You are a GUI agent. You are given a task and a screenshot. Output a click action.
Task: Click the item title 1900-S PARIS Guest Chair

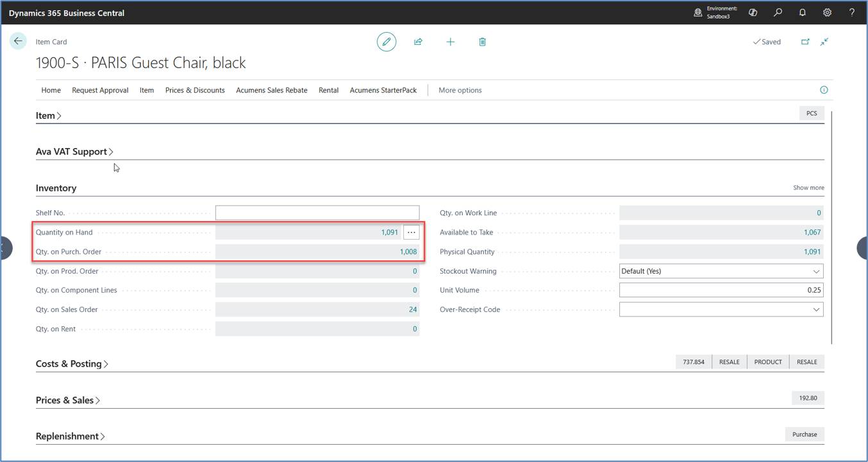click(x=141, y=63)
